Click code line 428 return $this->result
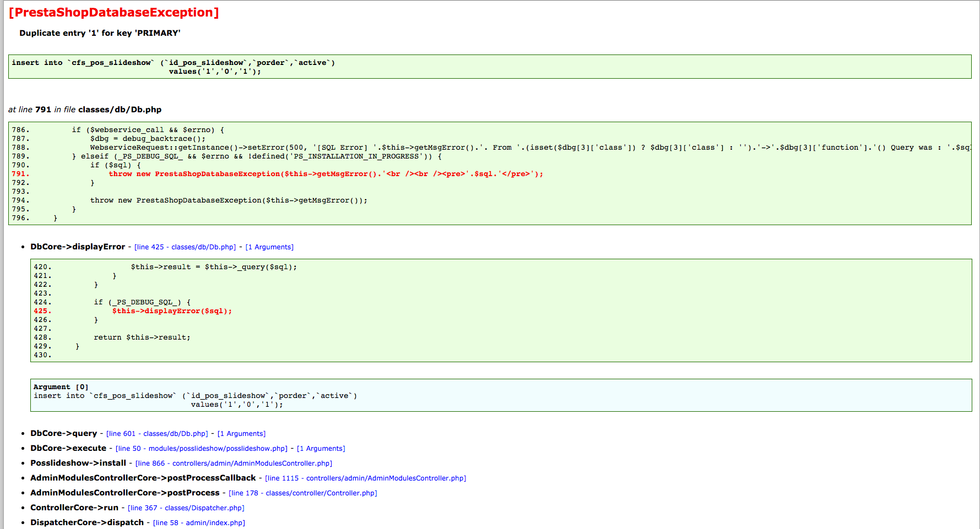Viewport: 980px width, 529px height. [x=142, y=337]
